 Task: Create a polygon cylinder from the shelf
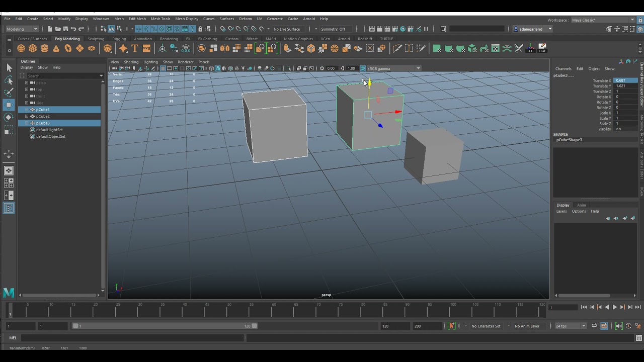pyautogui.click(x=45, y=49)
